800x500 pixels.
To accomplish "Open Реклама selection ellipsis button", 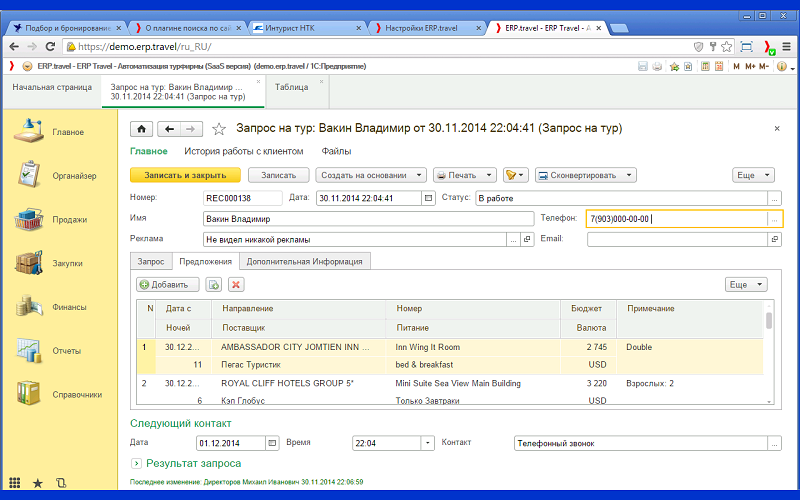I will coord(514,239).
